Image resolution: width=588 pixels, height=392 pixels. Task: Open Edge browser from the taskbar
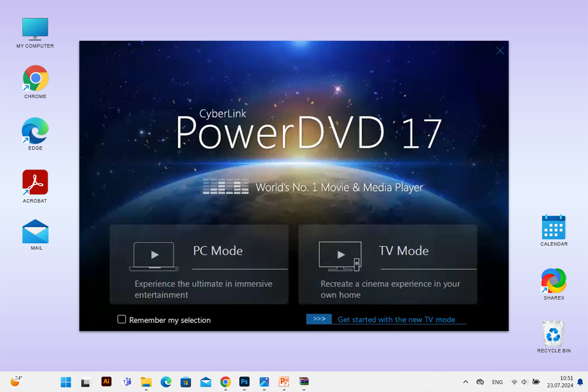(x=166, y=382)
